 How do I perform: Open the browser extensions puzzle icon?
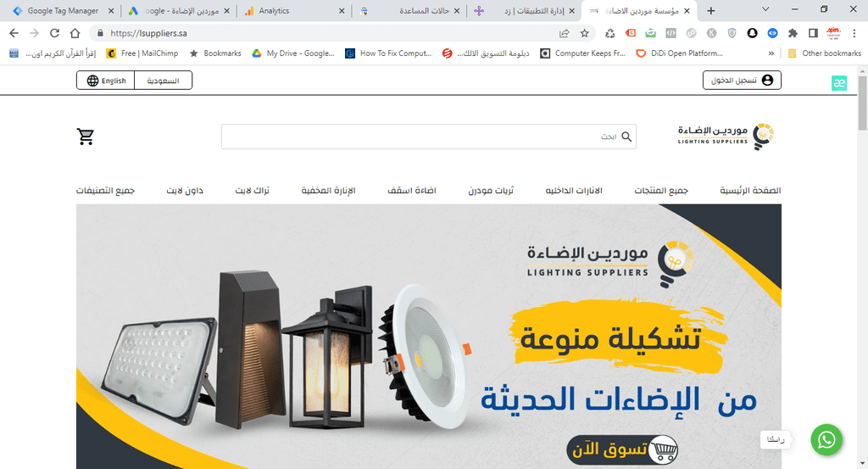point(793,33)
